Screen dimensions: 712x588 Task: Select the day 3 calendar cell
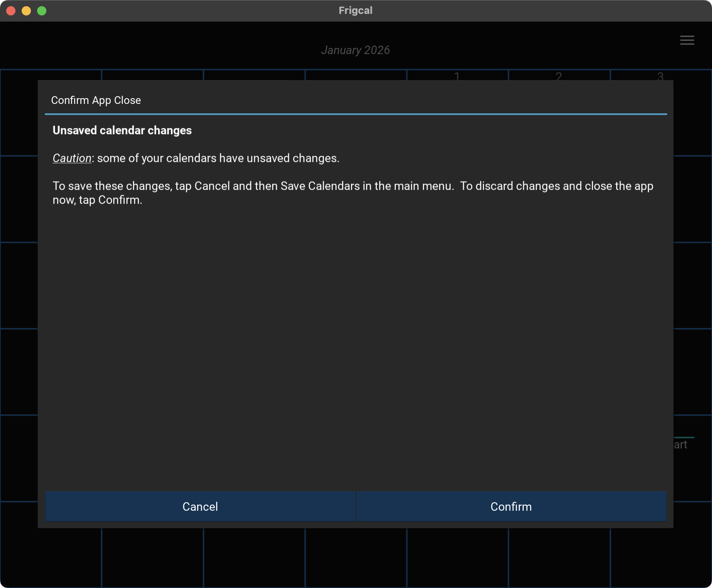point(660,76)
